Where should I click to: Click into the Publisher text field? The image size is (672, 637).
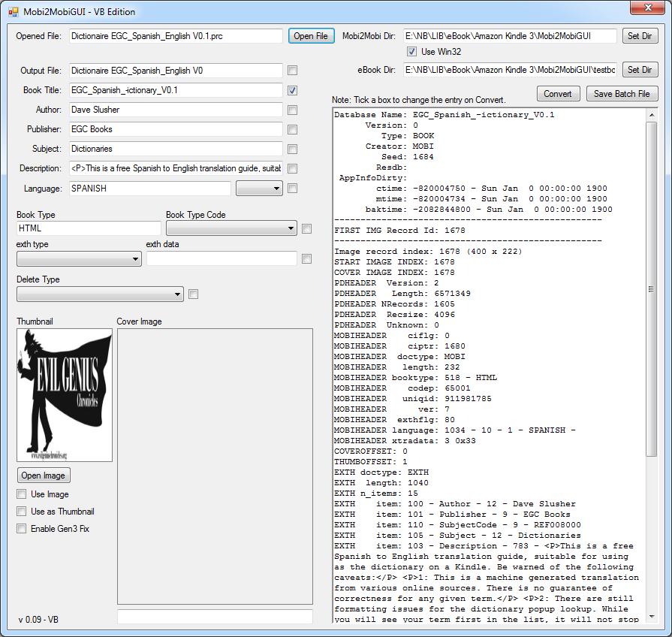pyautogui.click(x=176, y=129)
